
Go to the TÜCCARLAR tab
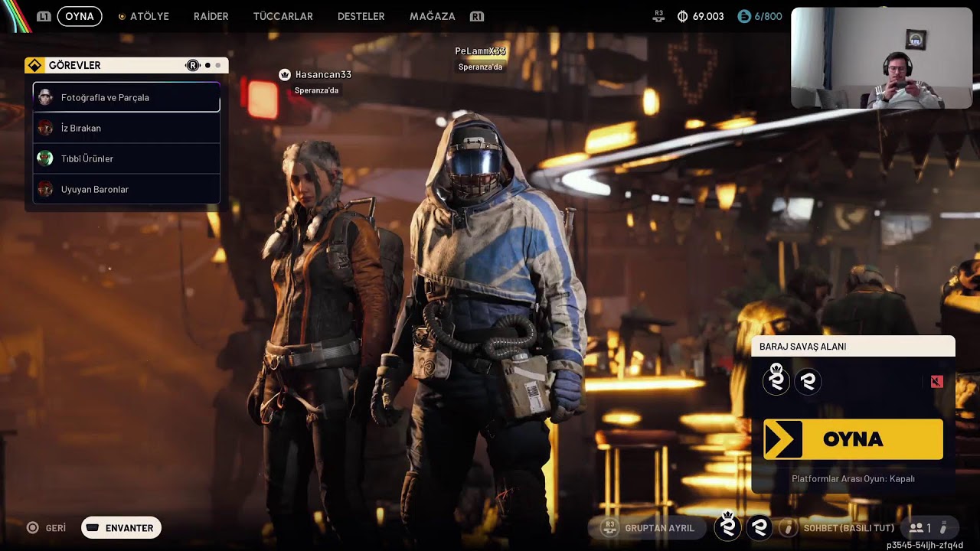(x=283, y=16)
